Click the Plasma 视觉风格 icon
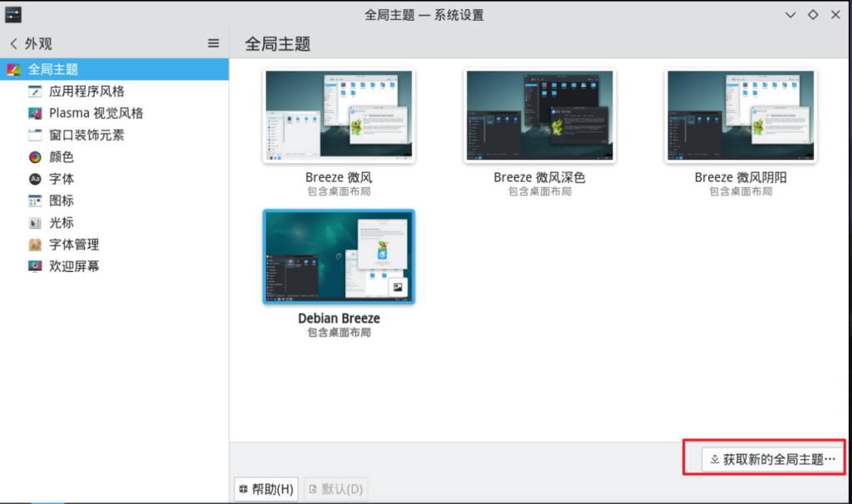Screen dimensions: 852x504 pos(35,113)
